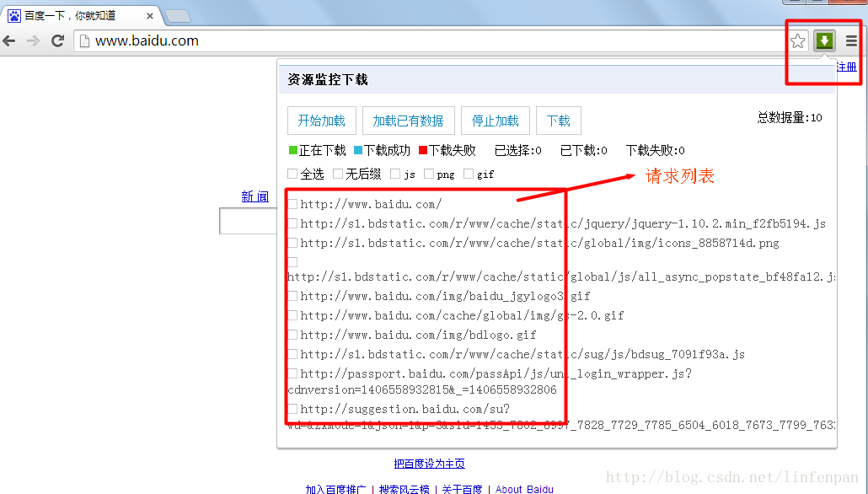
Task: Select checkbox for suggestion.baidu.com URL
Action: tap(292, 409)
